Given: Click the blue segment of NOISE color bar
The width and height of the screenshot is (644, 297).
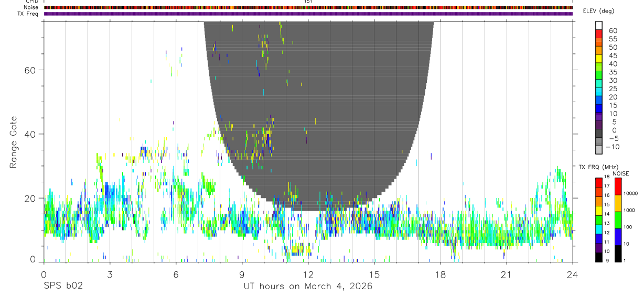Looking at the screenshot, I should tap(618, 236).
